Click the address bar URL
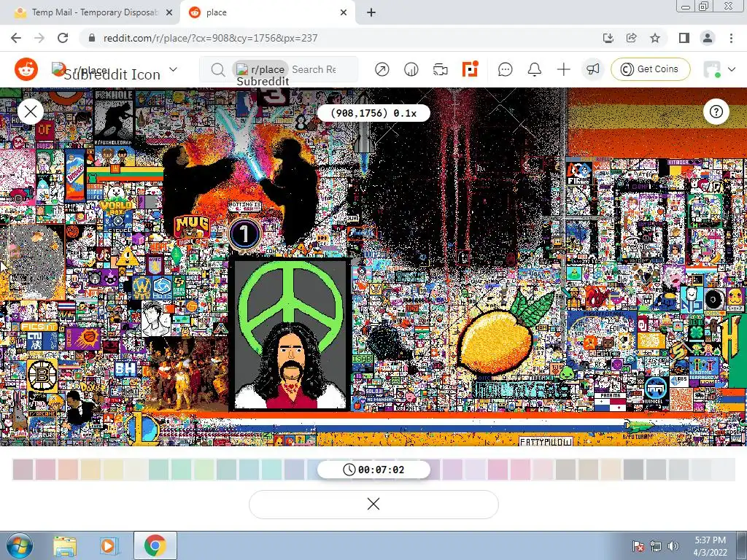 (210, 38)
